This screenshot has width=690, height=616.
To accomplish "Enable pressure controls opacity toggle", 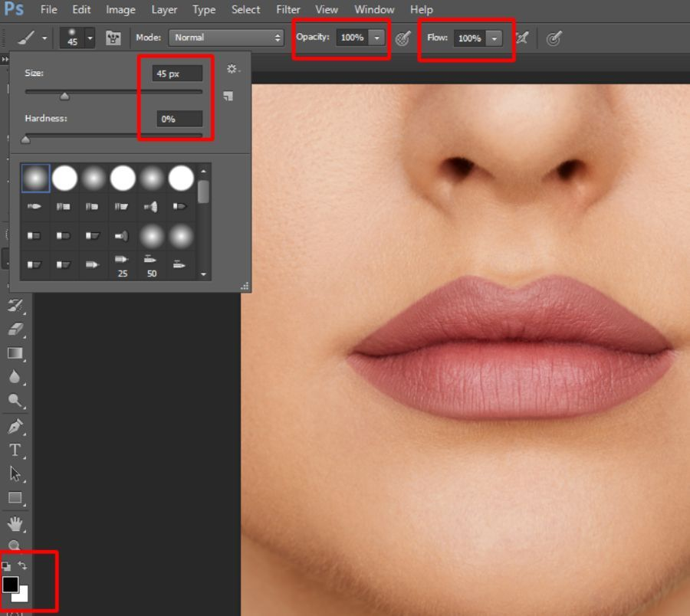I will point(402,37).
